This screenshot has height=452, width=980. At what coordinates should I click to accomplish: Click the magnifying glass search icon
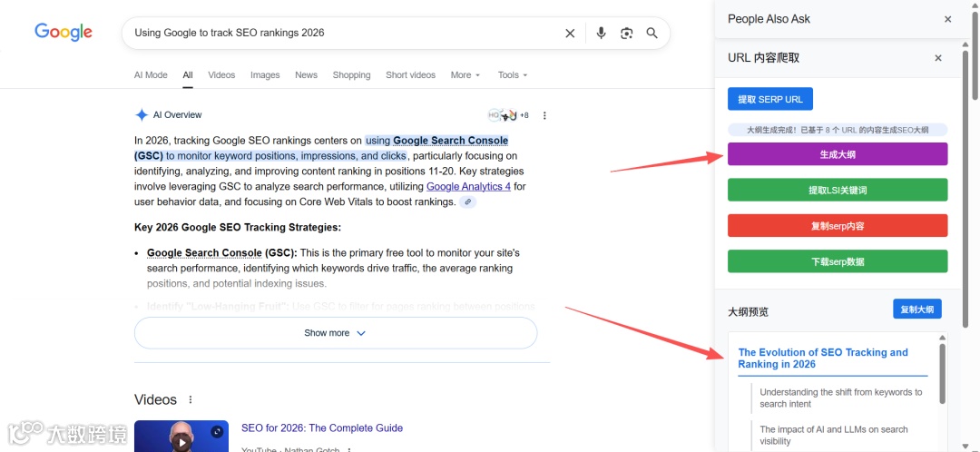click(652, 34)
